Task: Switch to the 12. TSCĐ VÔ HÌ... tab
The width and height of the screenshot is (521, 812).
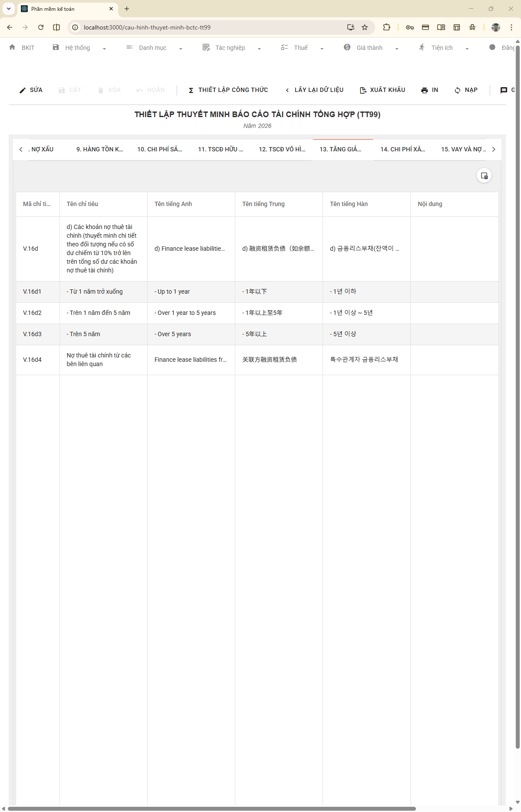Action: point(282,149)
